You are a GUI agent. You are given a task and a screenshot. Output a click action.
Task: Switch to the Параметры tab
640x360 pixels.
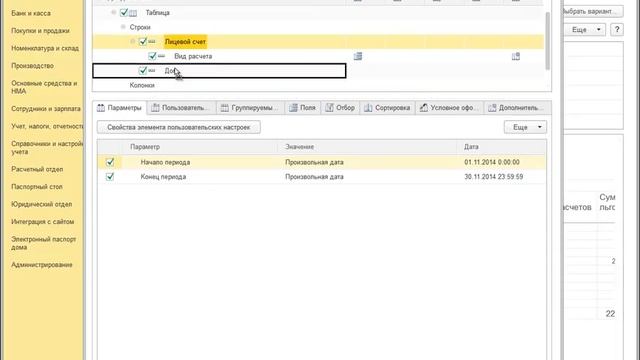pos(119,108)
